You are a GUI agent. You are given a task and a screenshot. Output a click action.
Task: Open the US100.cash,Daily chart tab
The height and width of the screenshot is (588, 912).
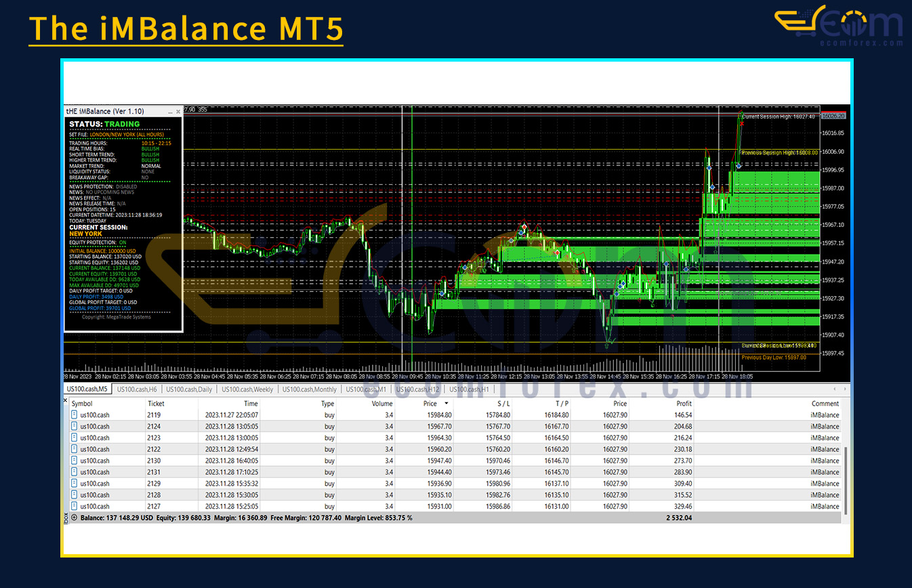(x=189, y=390)
